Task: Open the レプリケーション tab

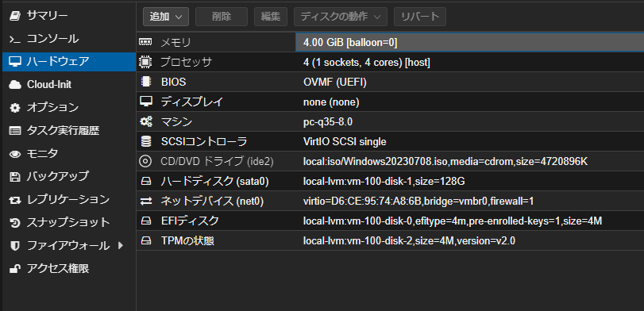Action: coord(69,200)
